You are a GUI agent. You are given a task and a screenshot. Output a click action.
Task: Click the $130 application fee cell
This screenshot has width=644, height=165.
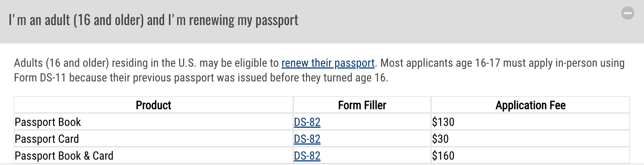click(x=443, y=122)
